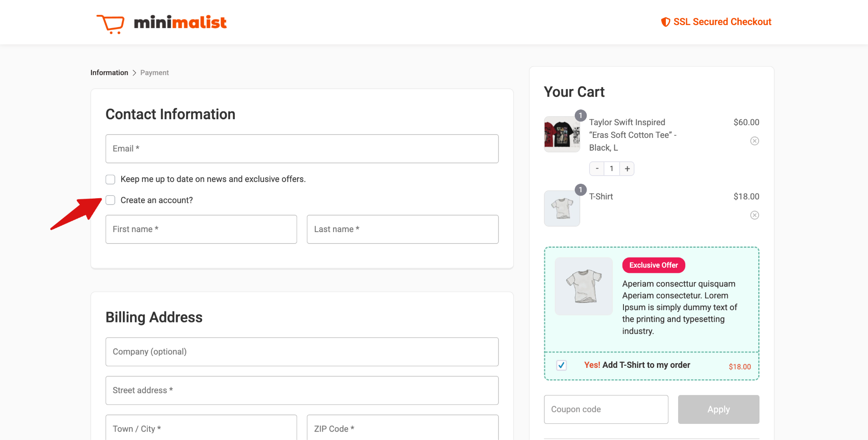
Task: Click into the Email field
Action: [302, 149]
